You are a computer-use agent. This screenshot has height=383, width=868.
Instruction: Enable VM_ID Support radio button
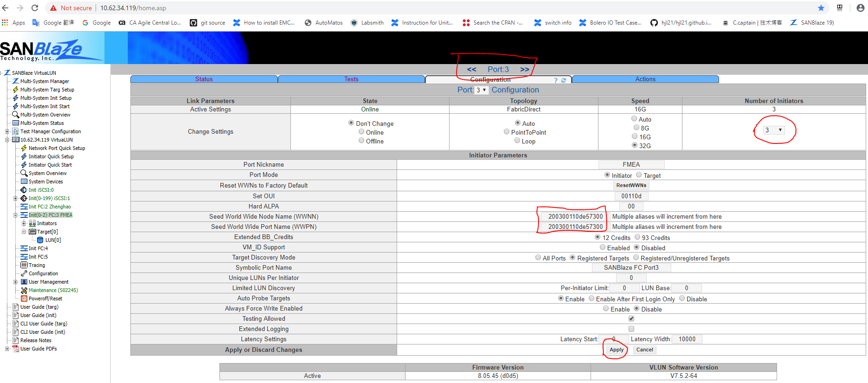click(603, 247)
